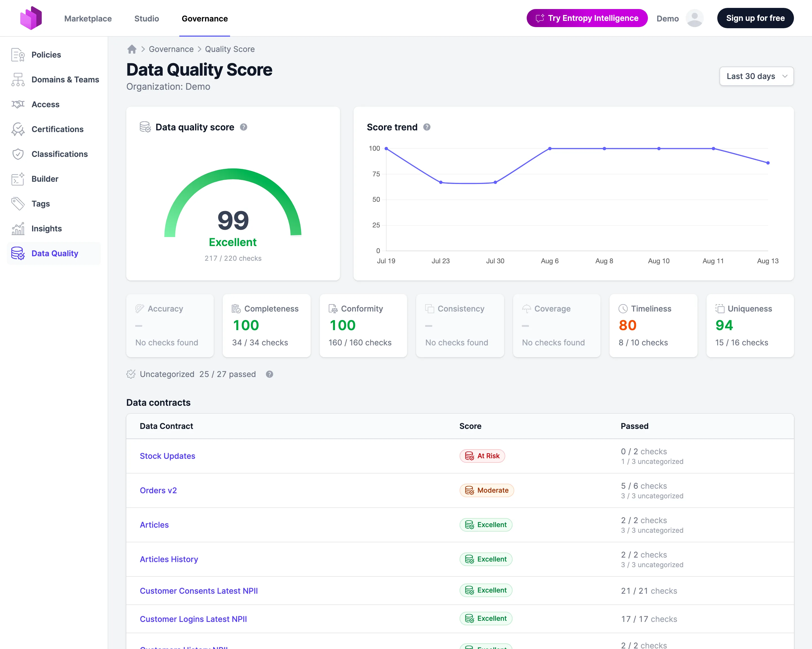The height and width of the screenshot is (649, 812).
Task: Open the Stock Updates data contract
Action: (167, 456)
